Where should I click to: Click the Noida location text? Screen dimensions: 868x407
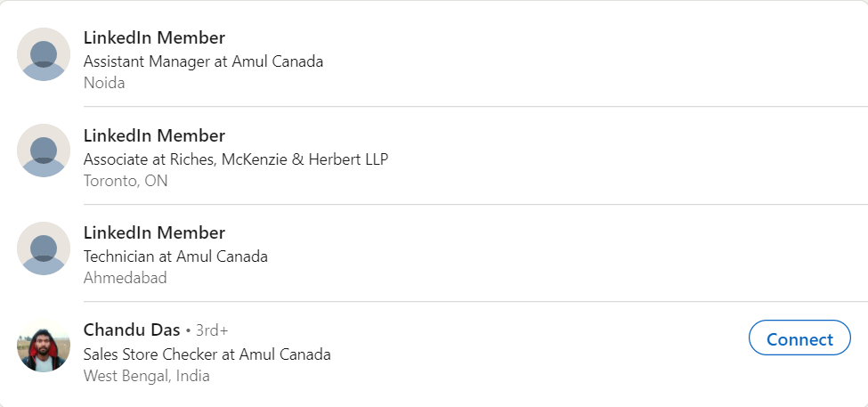pyautogui.click(x=104, y=83)
